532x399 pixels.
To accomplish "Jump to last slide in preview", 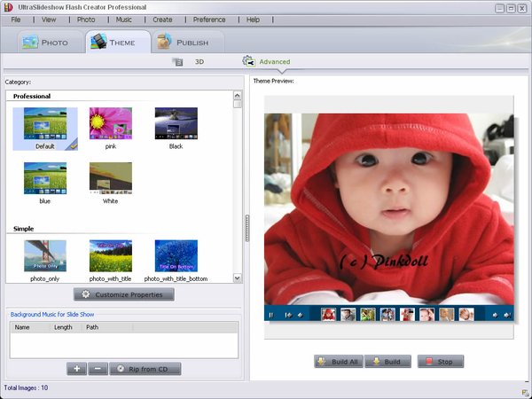I will tap(508, 315).
